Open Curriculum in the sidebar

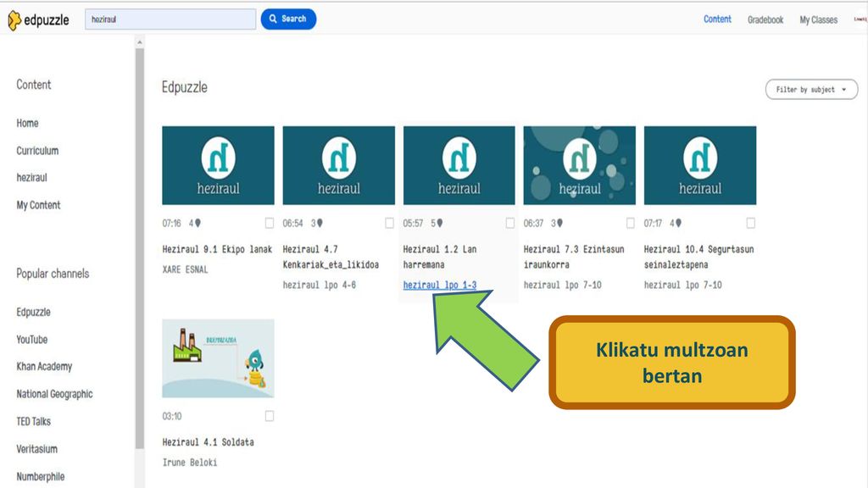click(x=37, y=151)
